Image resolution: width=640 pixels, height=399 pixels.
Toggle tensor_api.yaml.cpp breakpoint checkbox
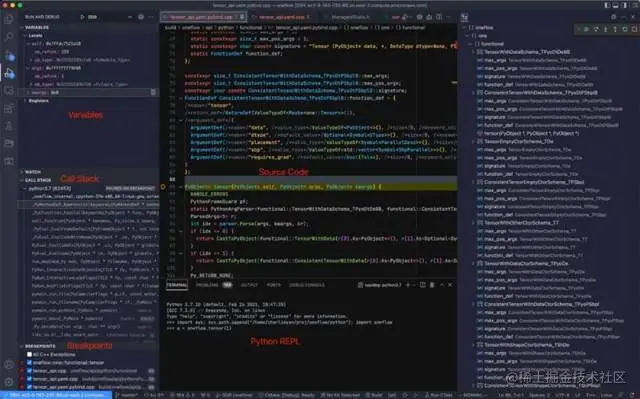tap(29, 379)
